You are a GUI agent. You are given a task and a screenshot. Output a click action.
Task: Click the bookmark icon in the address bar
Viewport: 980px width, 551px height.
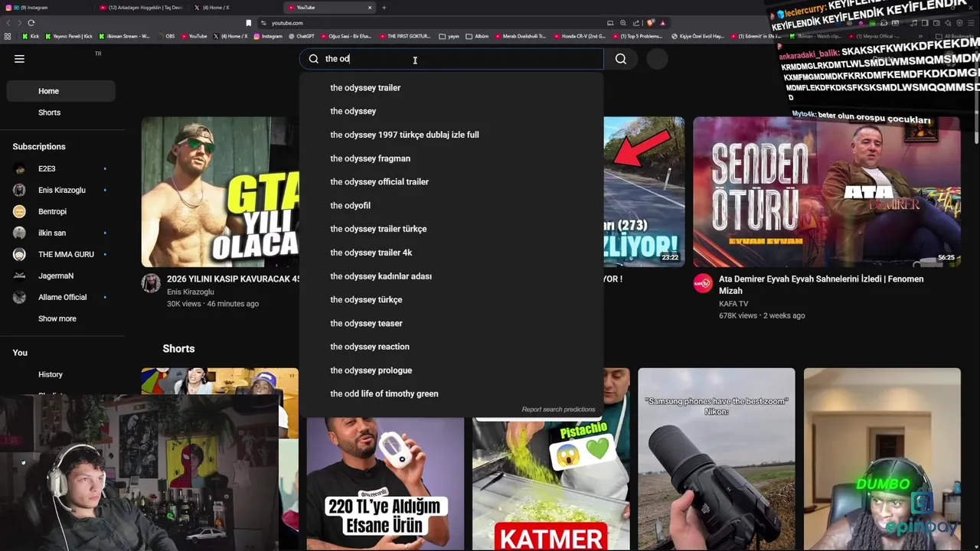pos(248,23)
